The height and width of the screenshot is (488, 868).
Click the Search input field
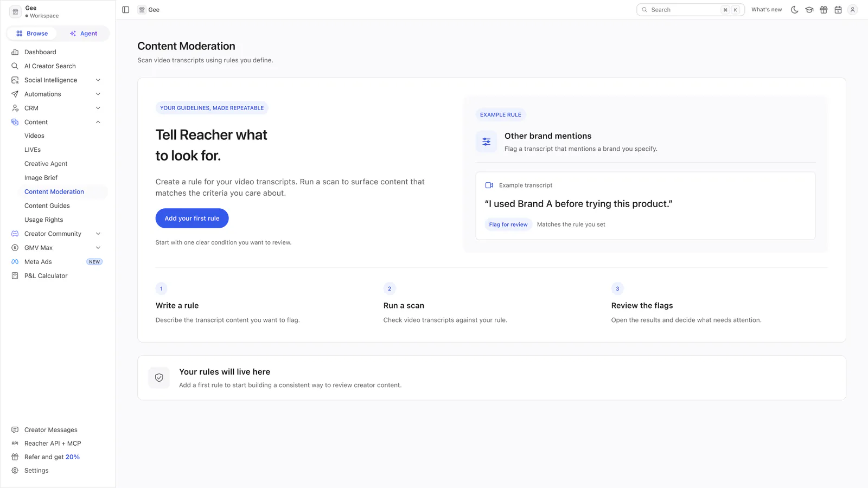click(691, 10)
